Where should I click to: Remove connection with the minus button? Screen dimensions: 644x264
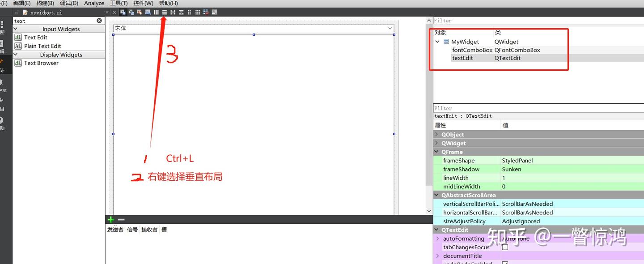point(121,220)
